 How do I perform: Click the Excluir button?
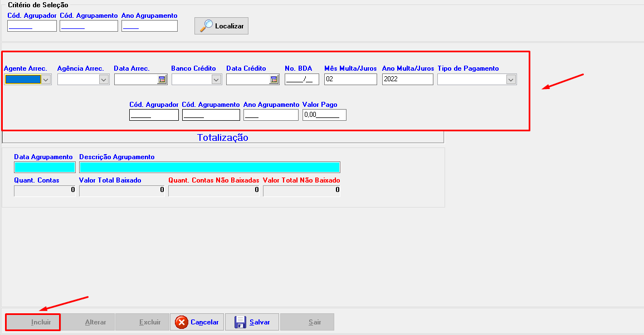pyautogui.click(x=142, y=322)
